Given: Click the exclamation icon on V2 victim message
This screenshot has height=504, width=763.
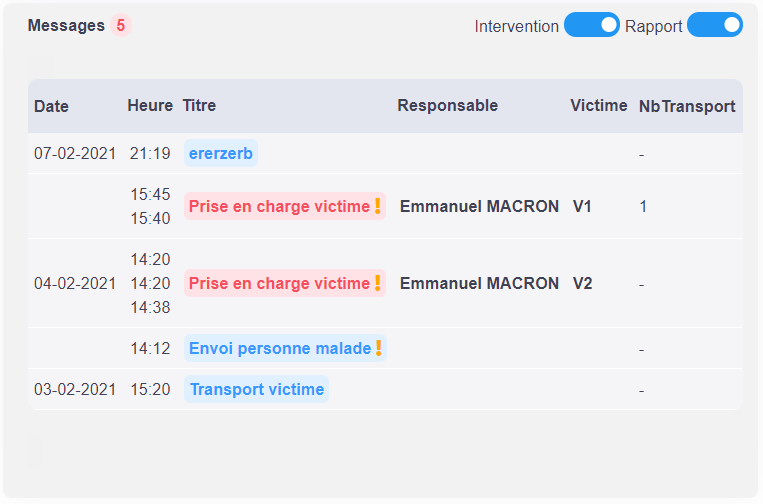Looking at the screenshot, I should pos(377,283).
